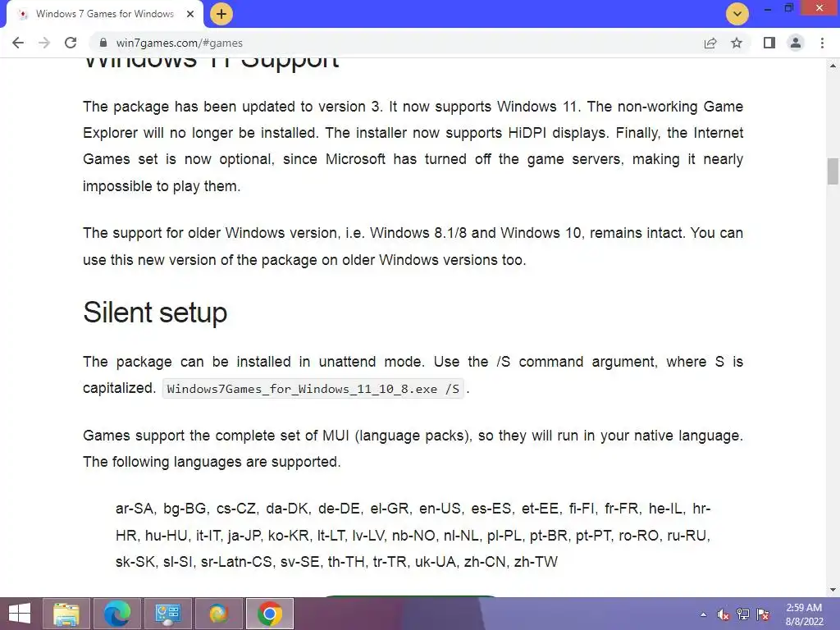Minimize the Chrome window

[x=768, y=9]
